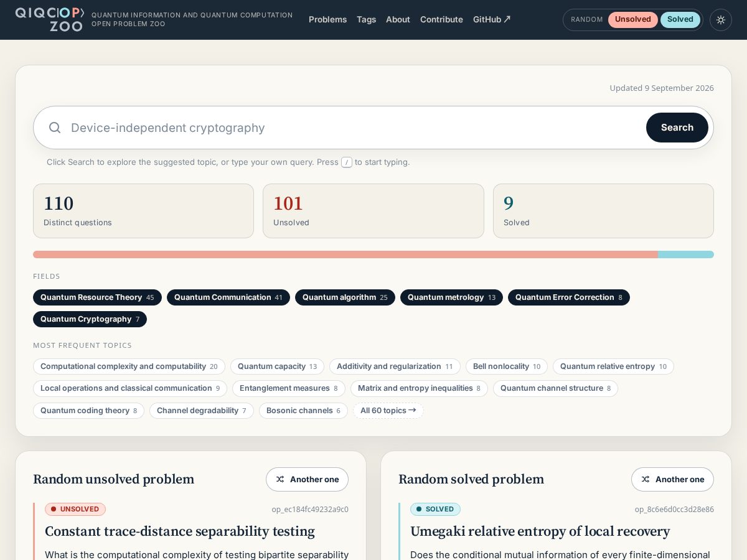Expand All 60 topics
The height and width of the screenshot is (560, 747).
[388, 411]
